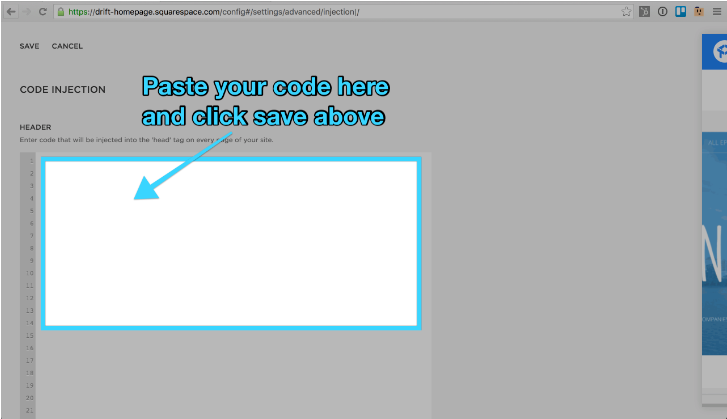Click the green padlock security icon
727x419 pixels.
click(x=61, y=12)
